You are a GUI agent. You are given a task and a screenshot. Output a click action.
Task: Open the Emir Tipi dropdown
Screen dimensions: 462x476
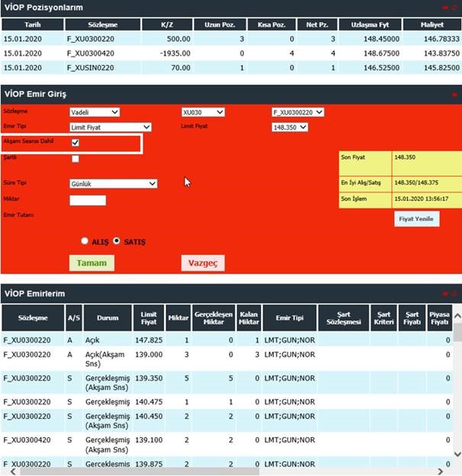click(110, 127)
